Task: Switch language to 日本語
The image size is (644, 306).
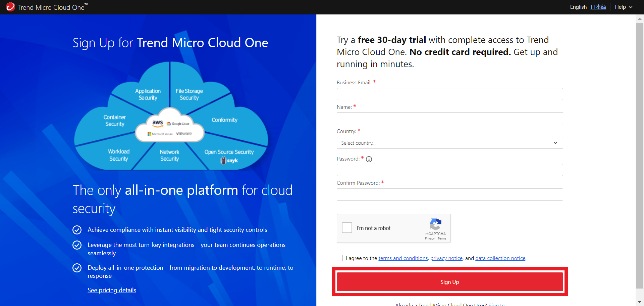Action: [x=598, y=7]
